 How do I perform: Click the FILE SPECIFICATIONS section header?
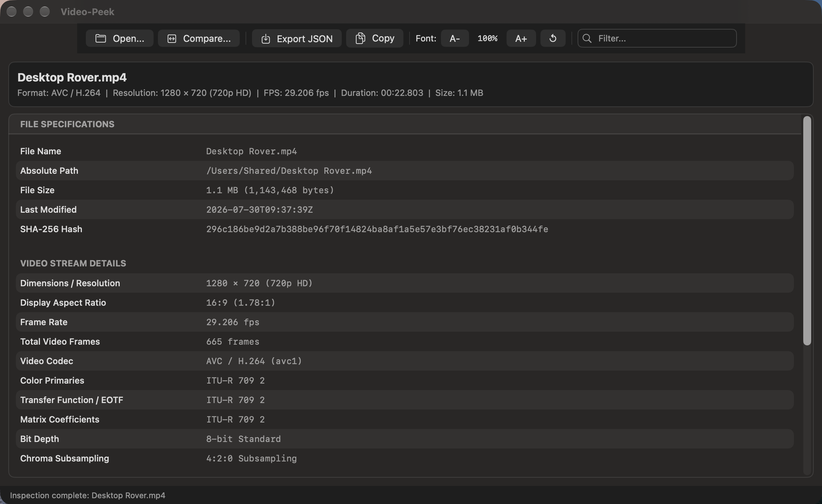pyautogui.click(x=67, y=124)
